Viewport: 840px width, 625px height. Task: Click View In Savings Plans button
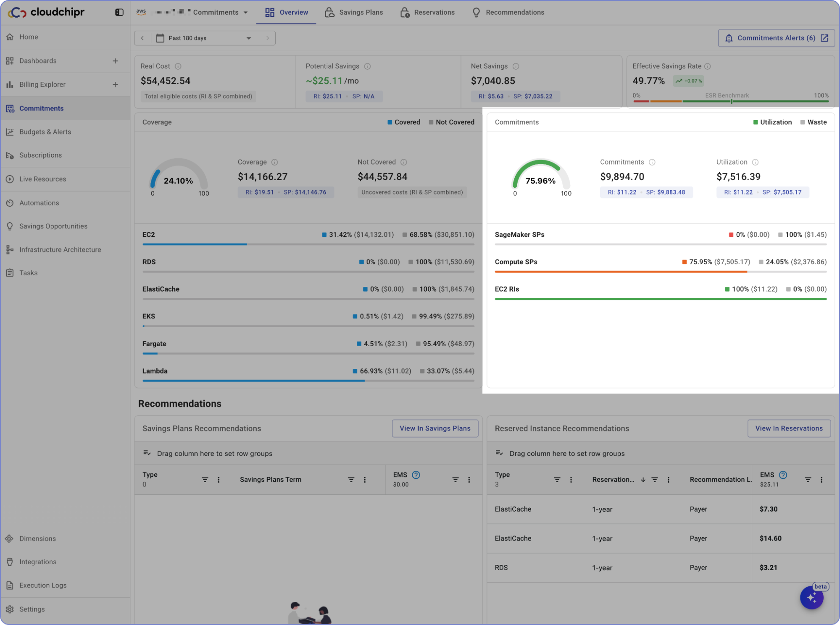point(434,428)
